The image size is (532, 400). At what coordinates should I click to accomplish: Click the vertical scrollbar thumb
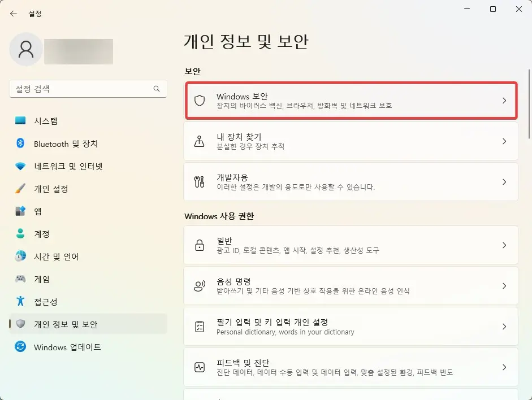tap(529, 104)
